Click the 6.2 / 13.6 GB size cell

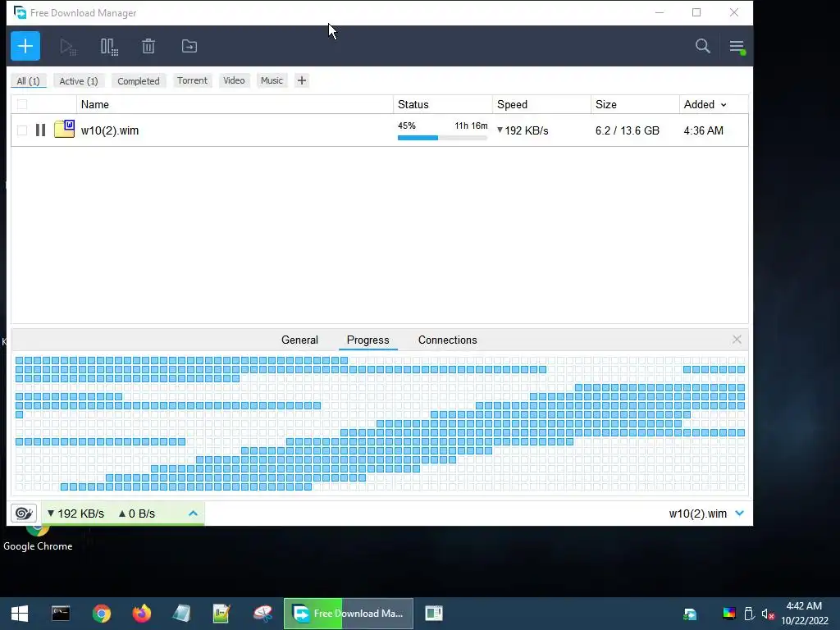(628, 130)
